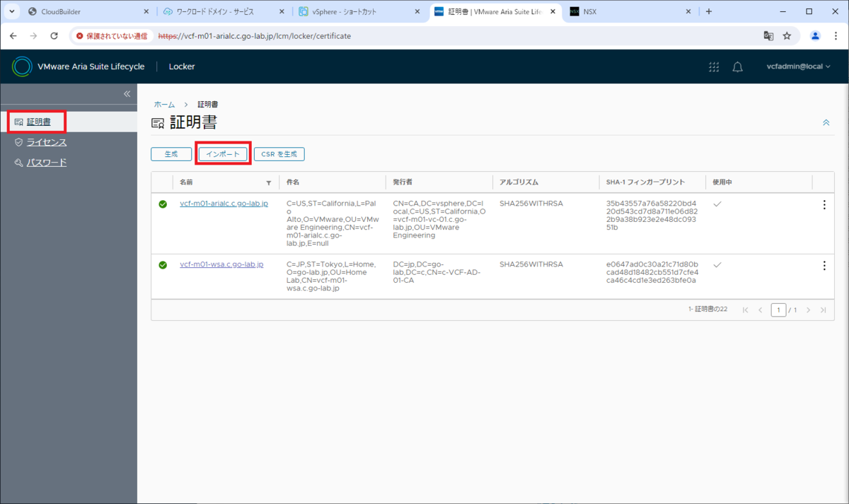Click green status icon of vcf-m01-arialc row

(163, 204)
